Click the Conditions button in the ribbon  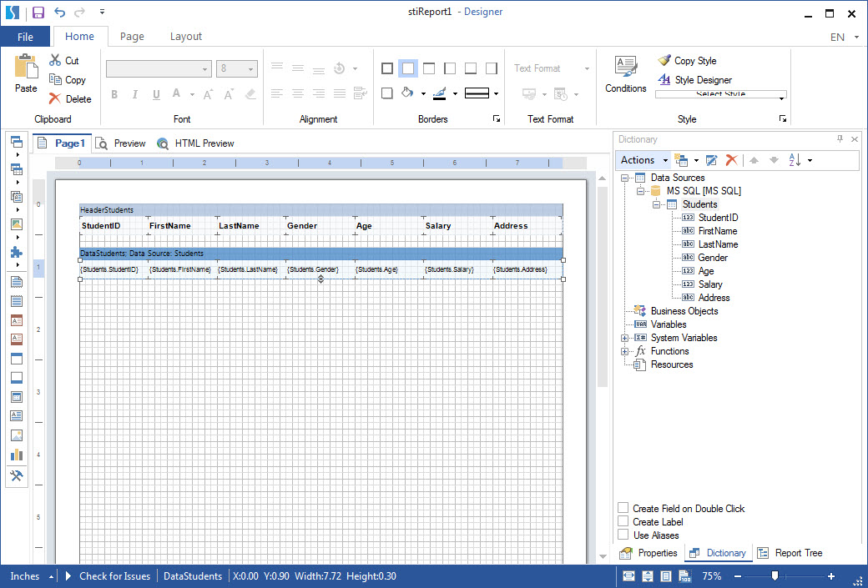[625, 75]
